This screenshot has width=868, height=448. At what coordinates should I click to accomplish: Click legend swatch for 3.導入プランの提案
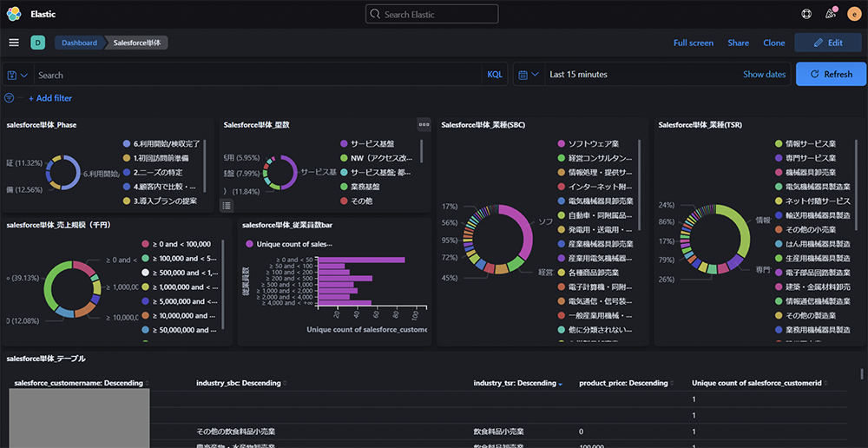[127, 201]
